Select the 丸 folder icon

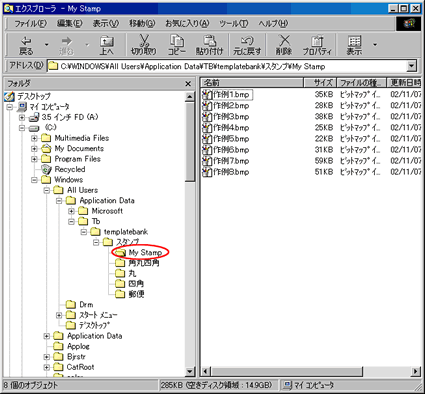pyautogui.click(x=120, y=274)
